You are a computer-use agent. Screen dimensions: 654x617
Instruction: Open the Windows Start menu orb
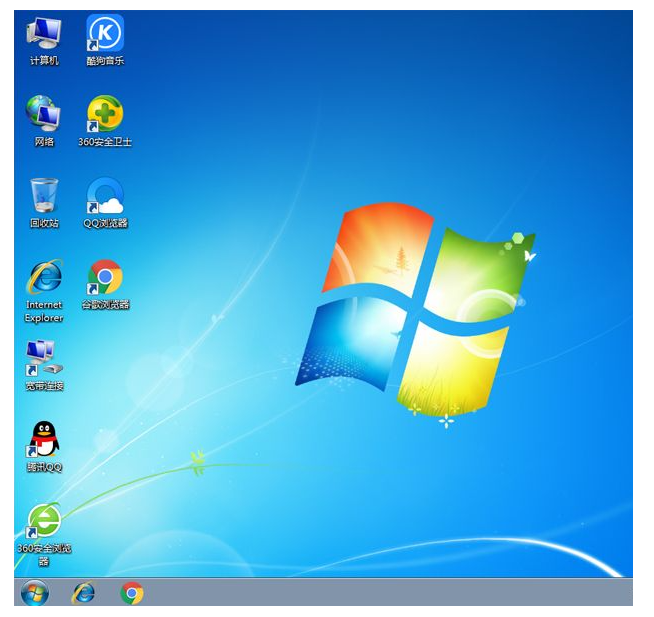[x=34, y=593]
